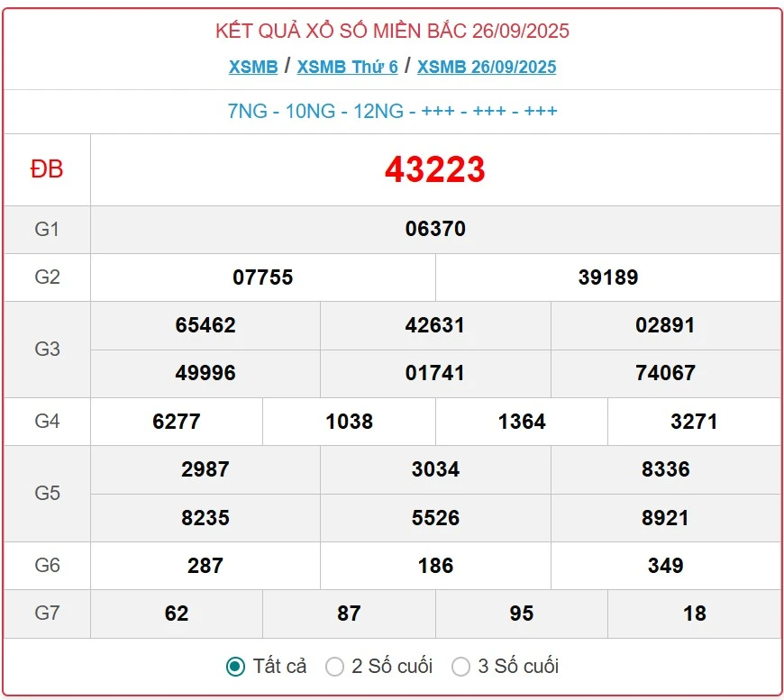Select G2 number 39189
784x700 pixels.
point(608,277)
